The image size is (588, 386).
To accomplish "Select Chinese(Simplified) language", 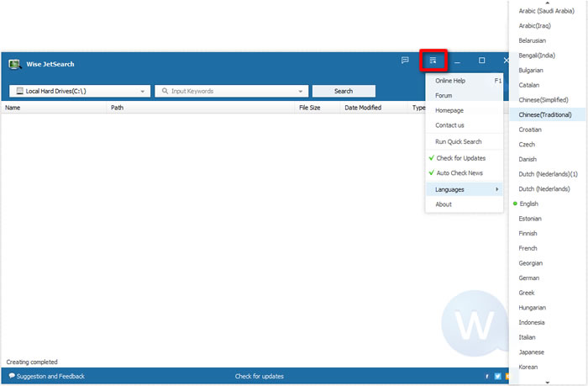I will point(548,100).
